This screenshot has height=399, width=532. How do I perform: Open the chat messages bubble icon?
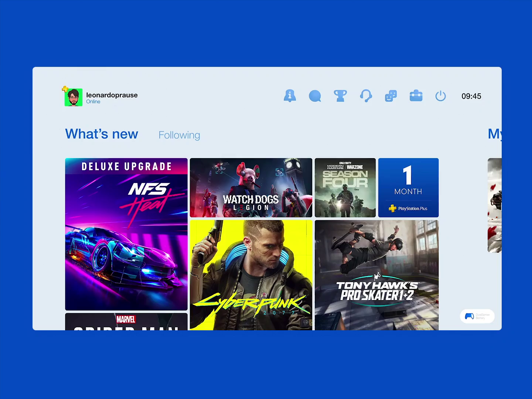(315, 96)
